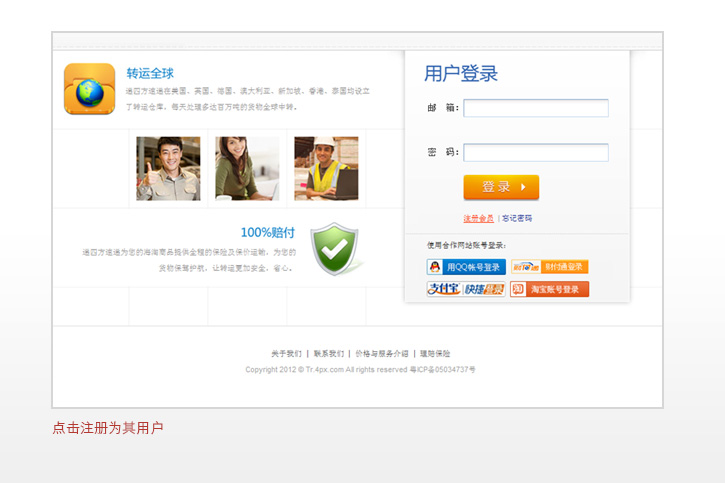Image resolution: width=725 pixels, height=483 pixels.
Task: Select the 支付宝 Alipay quick login
Action: pyautogui.click(x=466, y=289)
